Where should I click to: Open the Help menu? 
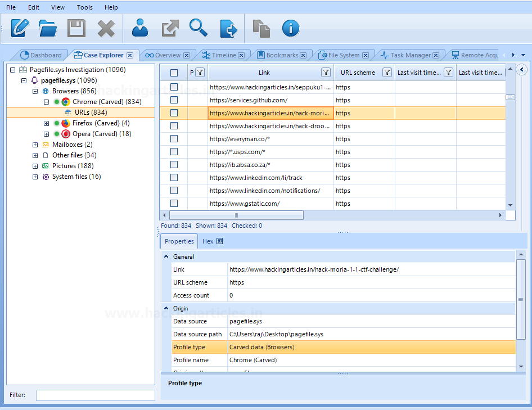pos(111,7)
